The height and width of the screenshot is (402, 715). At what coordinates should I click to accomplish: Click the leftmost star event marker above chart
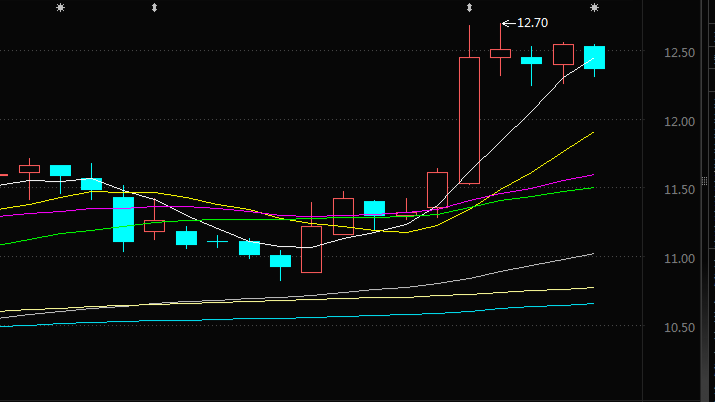coord(60,8)
